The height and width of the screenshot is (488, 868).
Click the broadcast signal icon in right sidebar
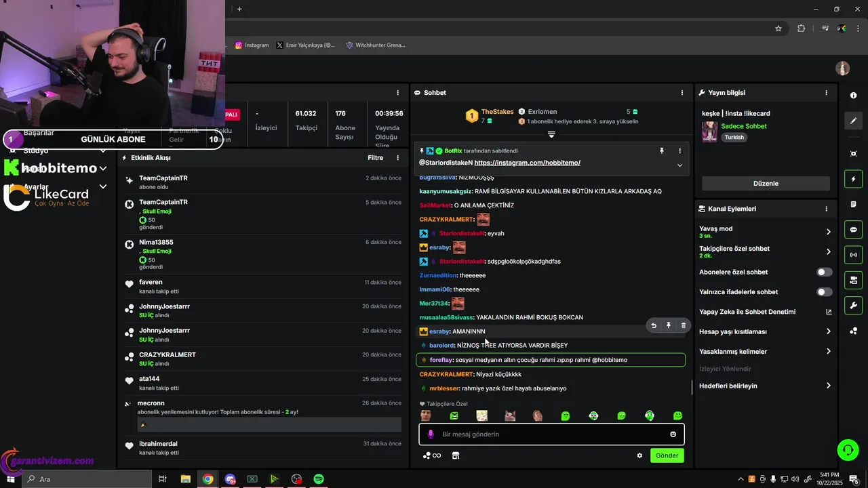pos(853,255)
